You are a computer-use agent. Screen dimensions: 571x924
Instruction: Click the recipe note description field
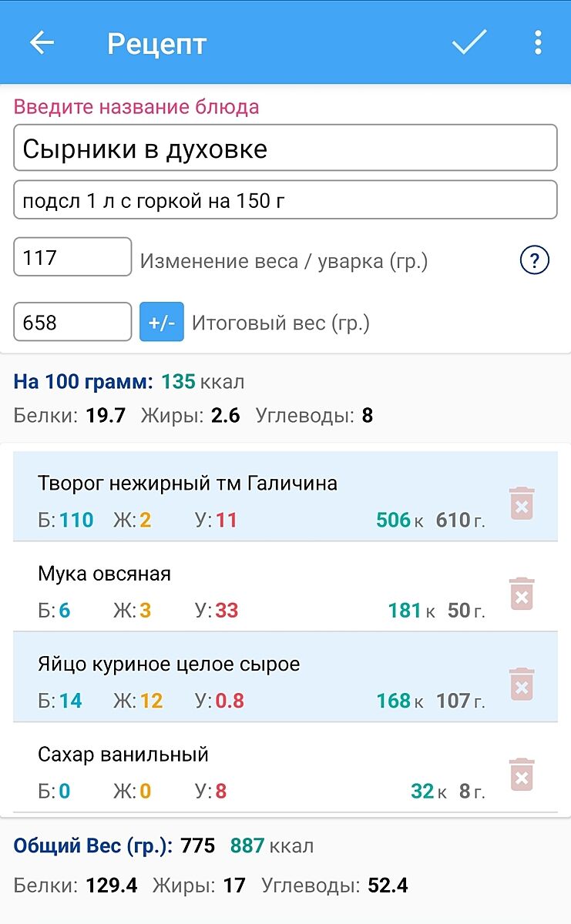point(285,200)
